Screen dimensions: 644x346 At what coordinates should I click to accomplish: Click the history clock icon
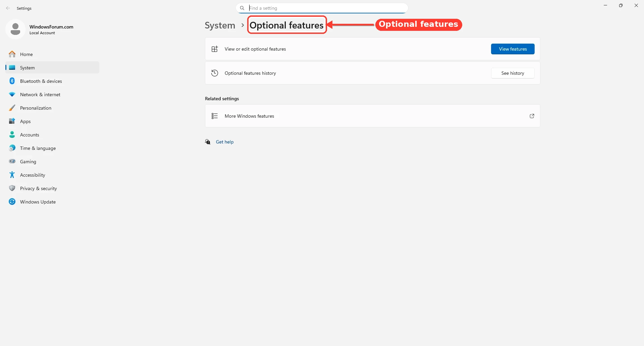(215, 73)
